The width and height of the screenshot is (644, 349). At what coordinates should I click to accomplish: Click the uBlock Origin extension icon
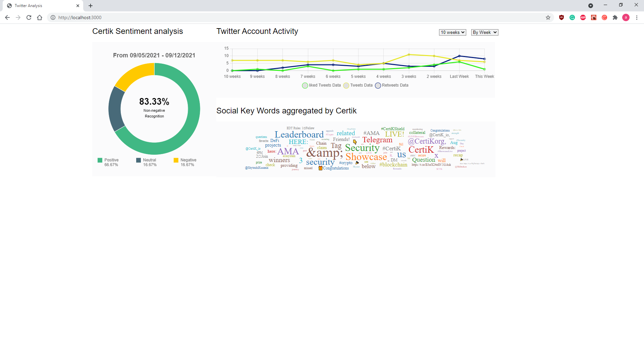click(x=561, y=17)
